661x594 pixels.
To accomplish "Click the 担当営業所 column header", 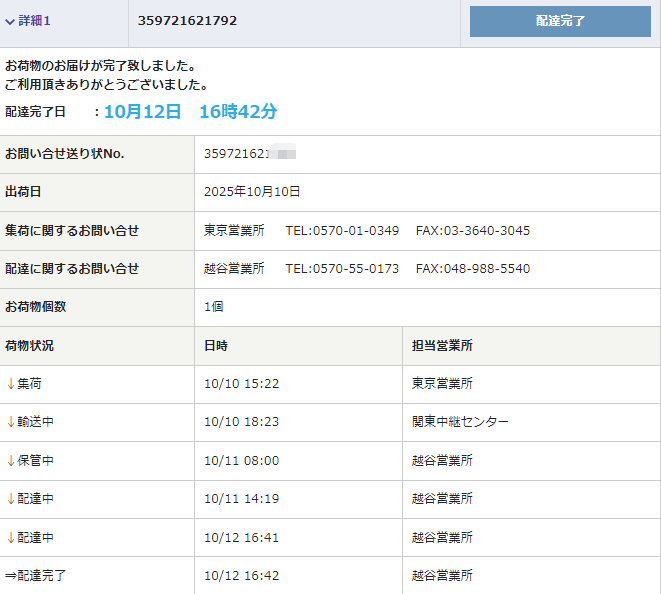I will 442,346.
